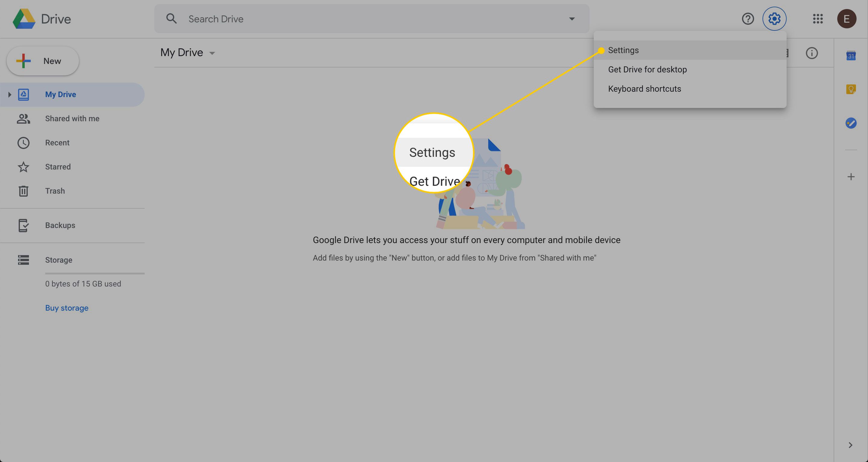Open the Backups section
This screenshot has width=868, height=462.
point(72,226)
